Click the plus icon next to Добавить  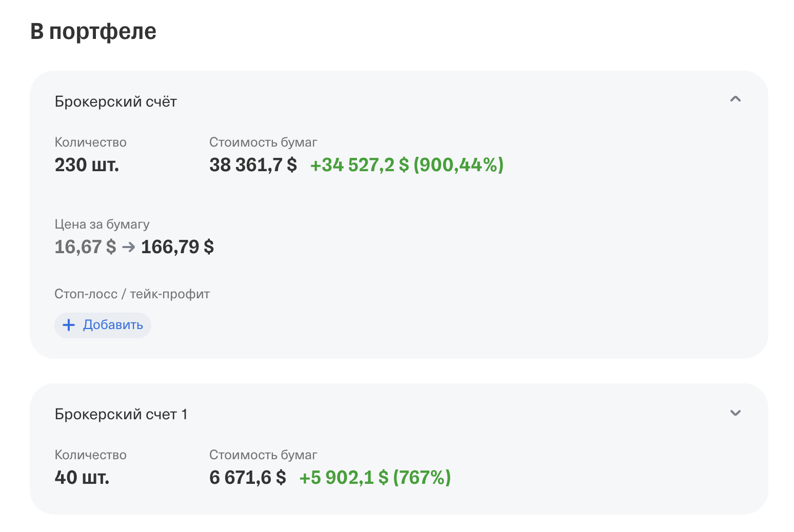pyautogui.click(x=69, y=325)
